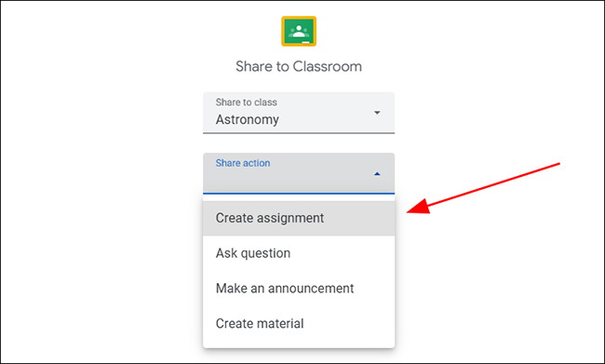Image resolution: width=605 pixels, height=364 pixels.
Task: Collapse the Share action dropdown
Action: point(299,173)
